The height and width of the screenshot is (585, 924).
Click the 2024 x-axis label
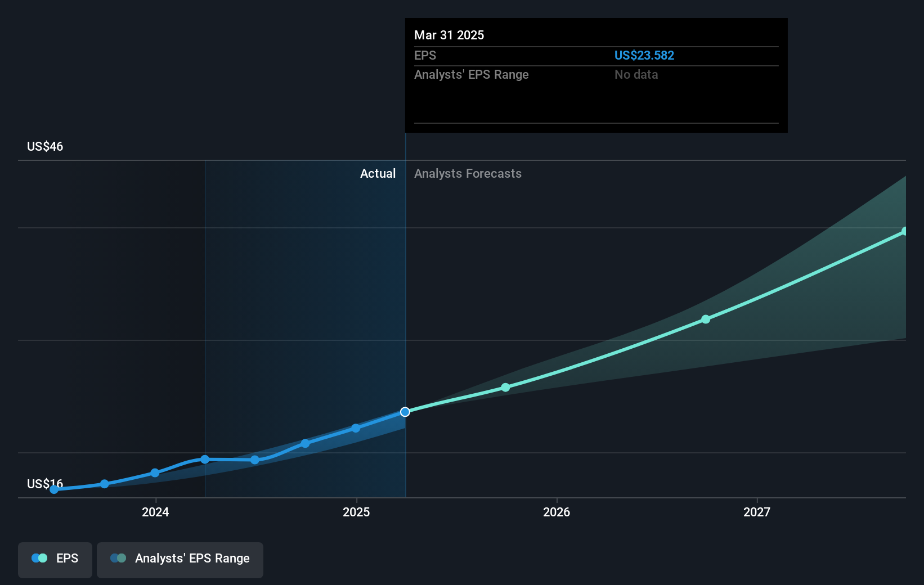(x=155, y=512)
